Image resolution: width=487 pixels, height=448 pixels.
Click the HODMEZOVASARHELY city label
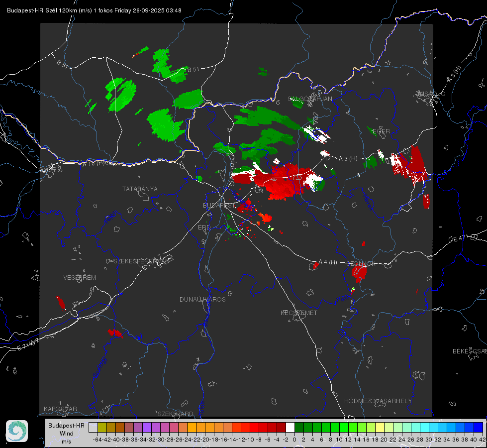(x=378, y=401)
